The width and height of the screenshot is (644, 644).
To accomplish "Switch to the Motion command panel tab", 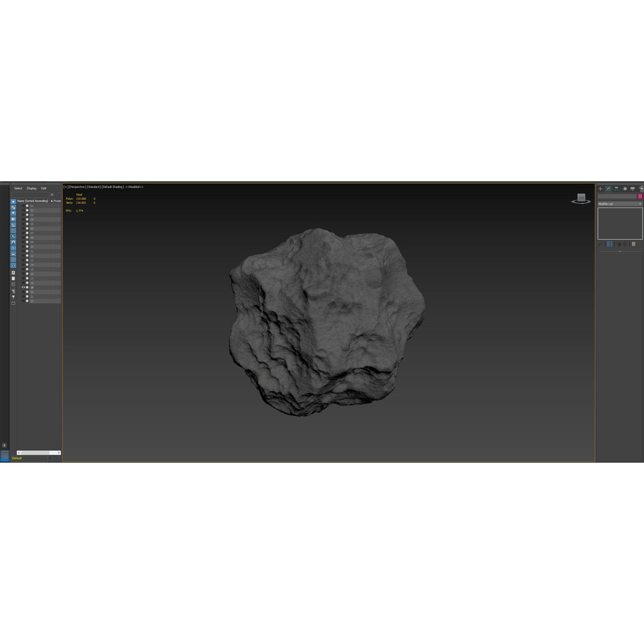I will [625, 188].
